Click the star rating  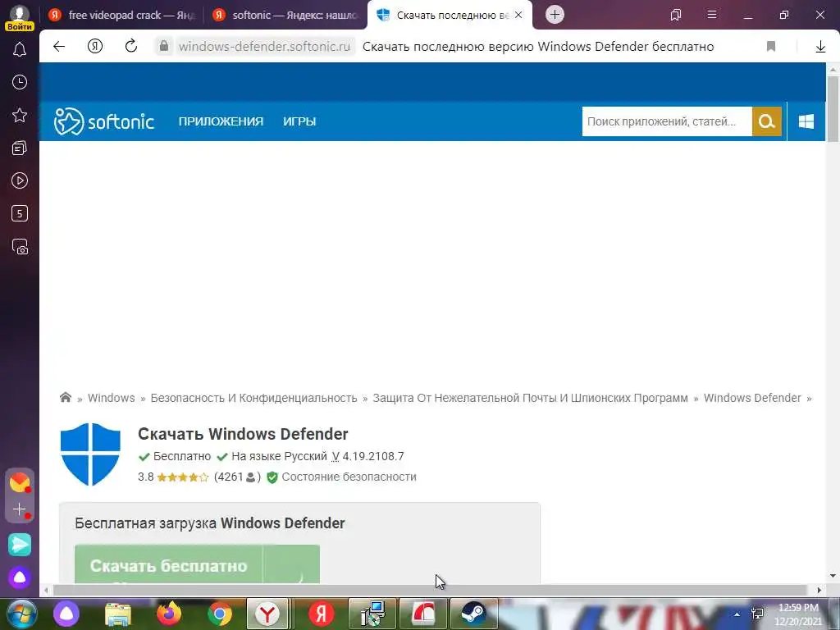coord(183,477)
